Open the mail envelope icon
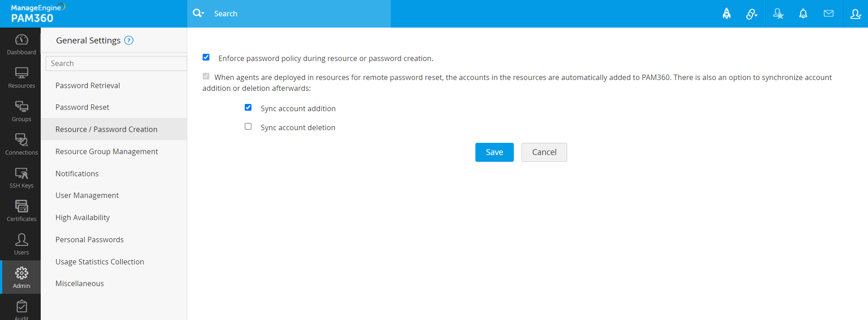The height and width of the screenshot is (320, 868). click(x=828, y=14)
